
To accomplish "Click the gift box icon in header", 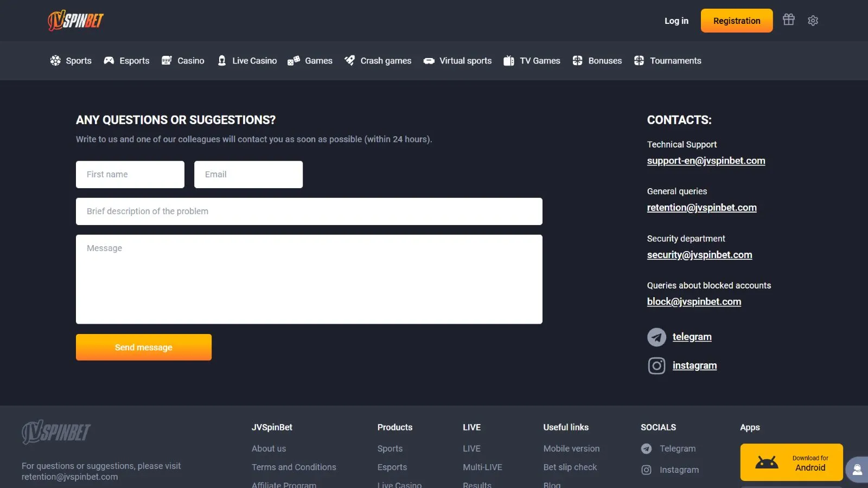I will coord(788,20).
